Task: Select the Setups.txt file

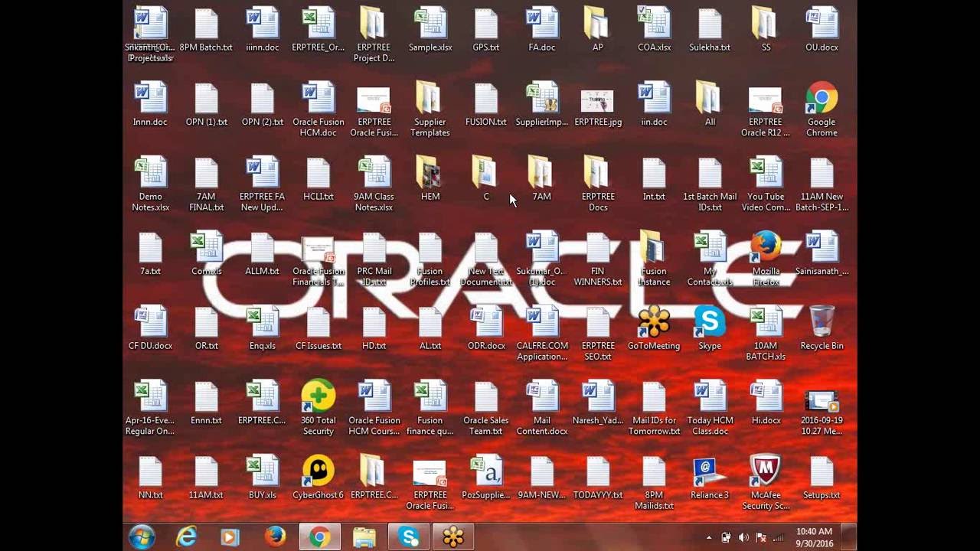Action: coord(822,478)
